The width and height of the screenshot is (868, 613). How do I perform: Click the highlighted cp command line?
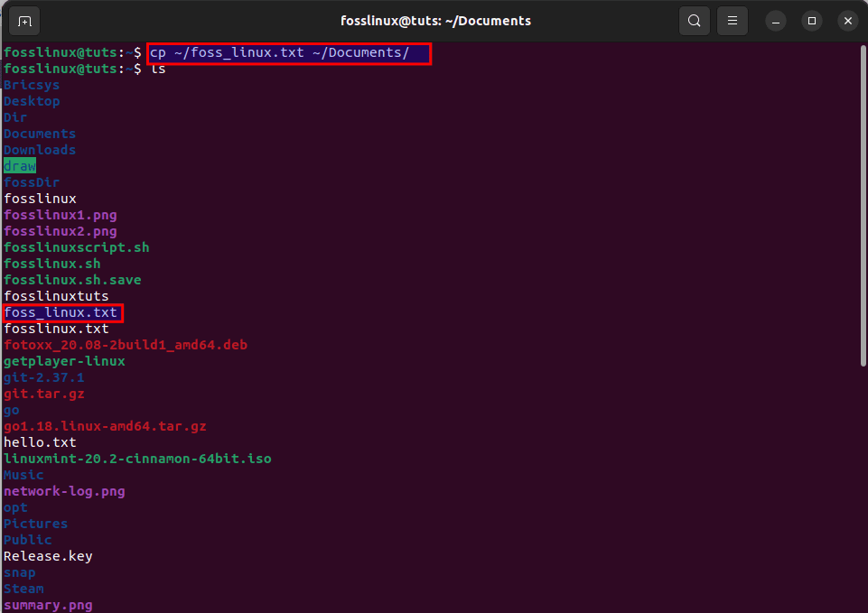pyautogui.click(x=287, y=52)
